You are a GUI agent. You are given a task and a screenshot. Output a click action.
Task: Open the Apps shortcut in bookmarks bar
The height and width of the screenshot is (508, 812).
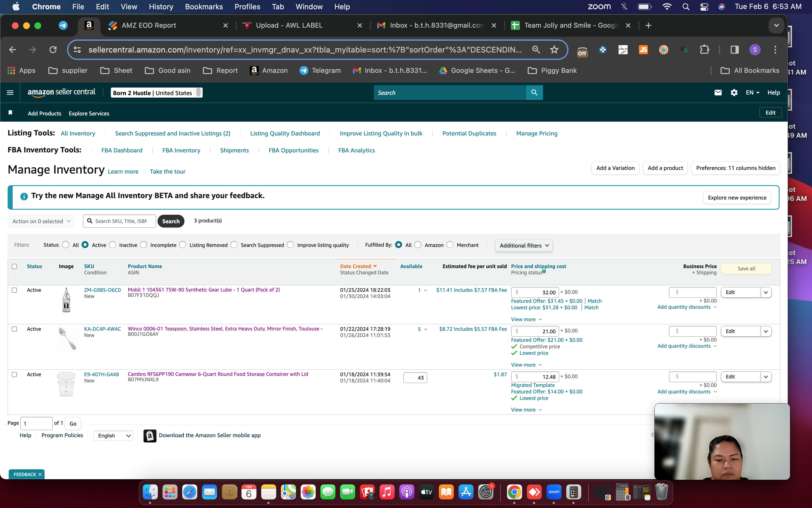point(21,71)
